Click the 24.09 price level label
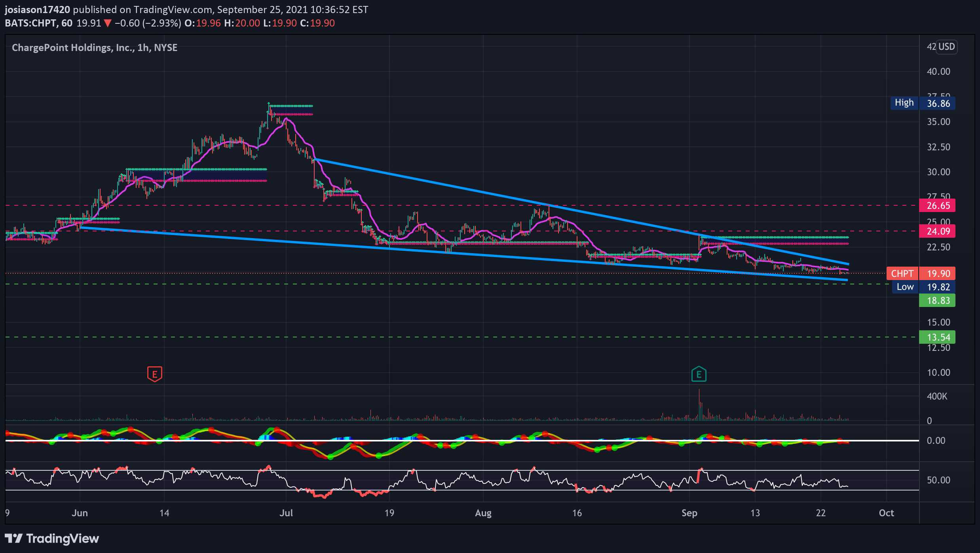The height and width of the screenshot is (553, 980). pyautogui.click(x=937, y=231)
